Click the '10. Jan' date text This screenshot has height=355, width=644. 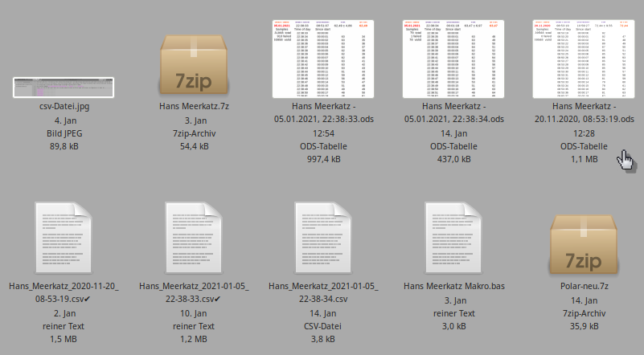click(194, 313)
